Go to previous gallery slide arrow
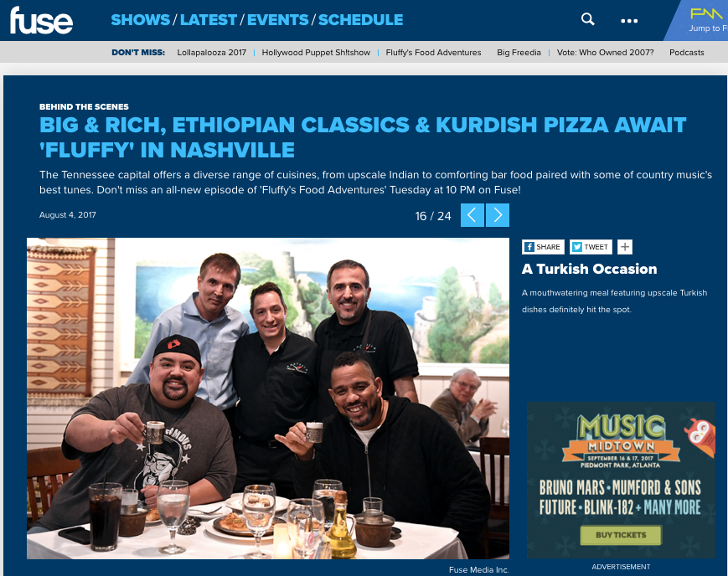Viewport: 728px width, 576px height. (472, 215)
